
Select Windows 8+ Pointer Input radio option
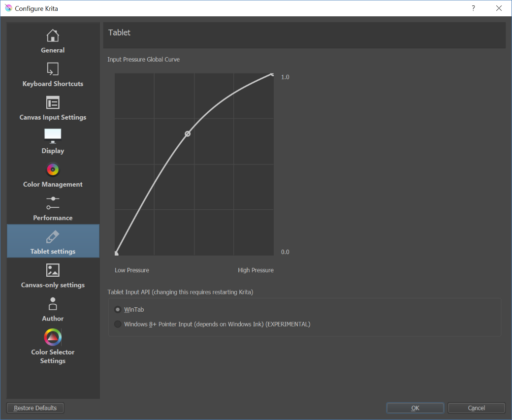tap(118, 324)
